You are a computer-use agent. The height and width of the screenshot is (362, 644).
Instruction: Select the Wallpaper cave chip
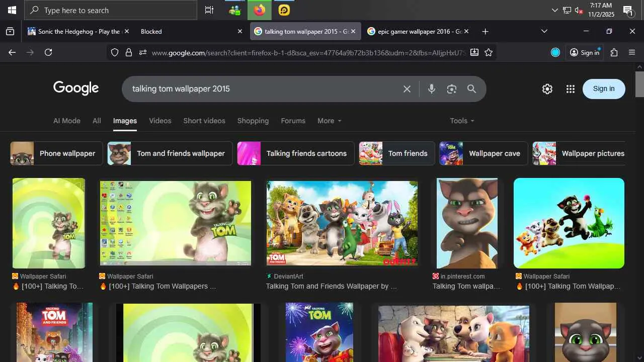coord(484,153)
